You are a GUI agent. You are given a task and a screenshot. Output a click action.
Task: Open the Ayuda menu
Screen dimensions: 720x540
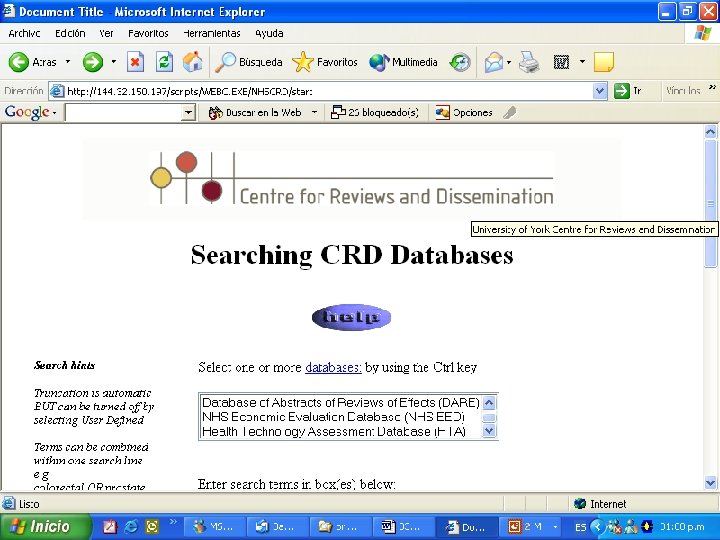coord(269,34)
